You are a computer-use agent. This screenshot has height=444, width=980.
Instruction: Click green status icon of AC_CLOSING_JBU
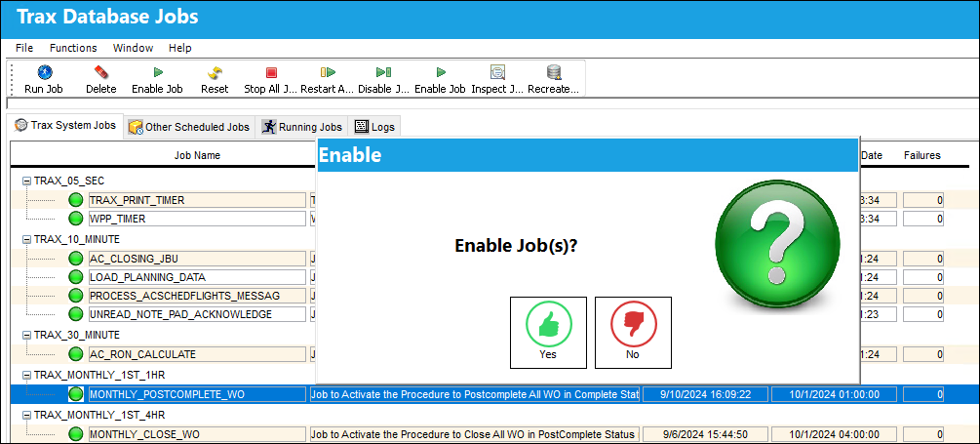[x=76, y=259]
